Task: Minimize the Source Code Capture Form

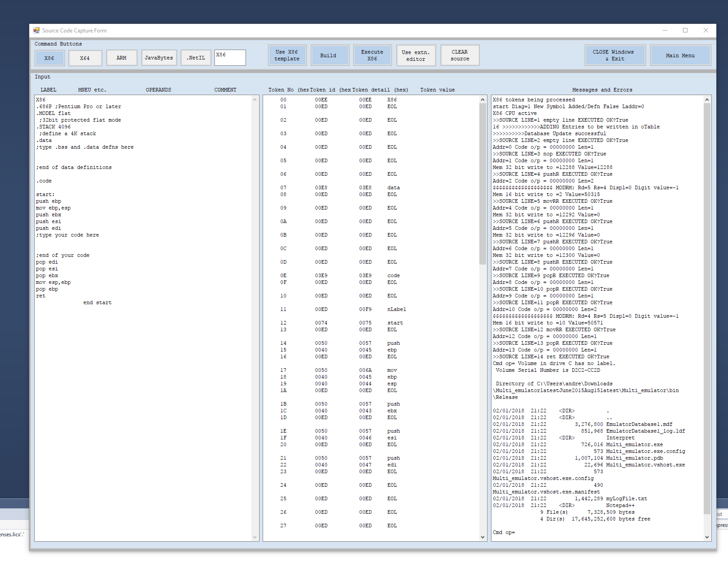Action: click(x=665, y=30)
